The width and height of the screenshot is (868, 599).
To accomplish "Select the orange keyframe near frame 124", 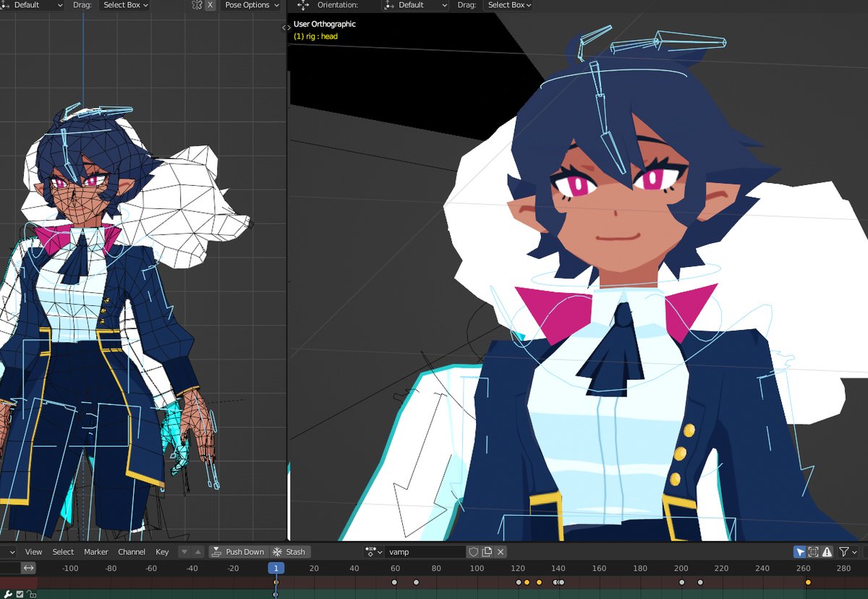I will point(527,582).
